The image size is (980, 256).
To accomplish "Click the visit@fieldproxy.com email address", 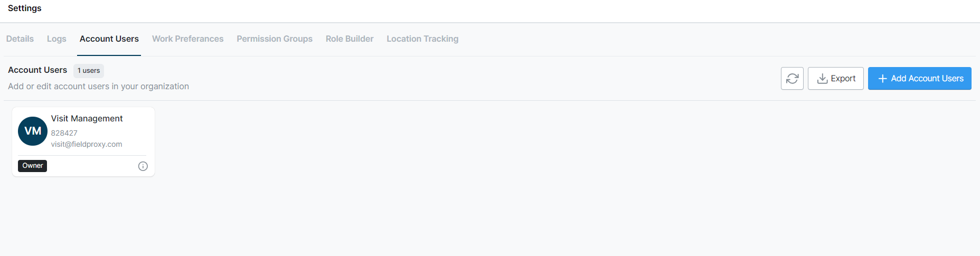I will coord(87,144).
